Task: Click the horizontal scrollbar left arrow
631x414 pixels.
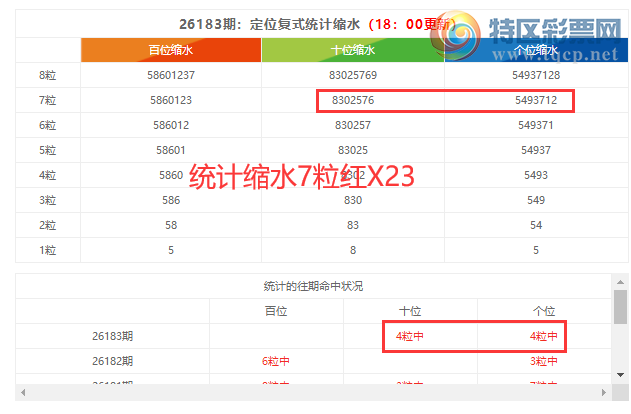Action: tap(23, 392)
